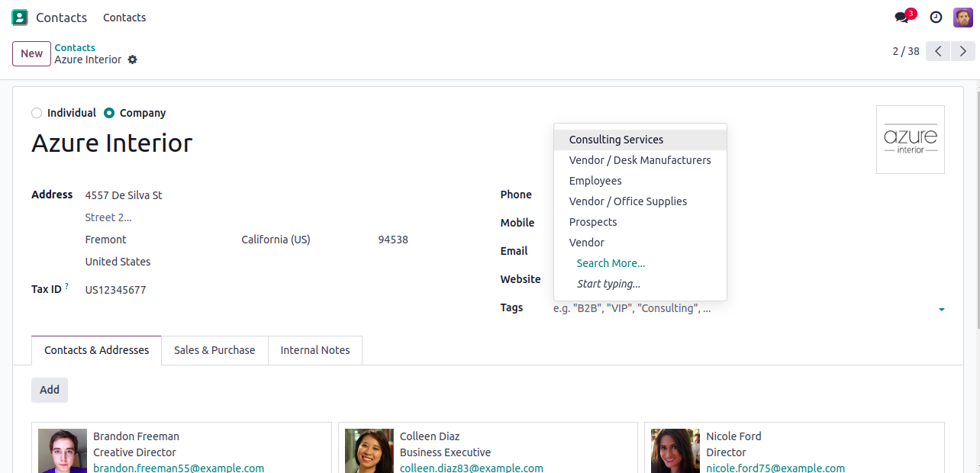Click the Mobile field label
This screenshot has width=980, height=473.
click(517, 223)
